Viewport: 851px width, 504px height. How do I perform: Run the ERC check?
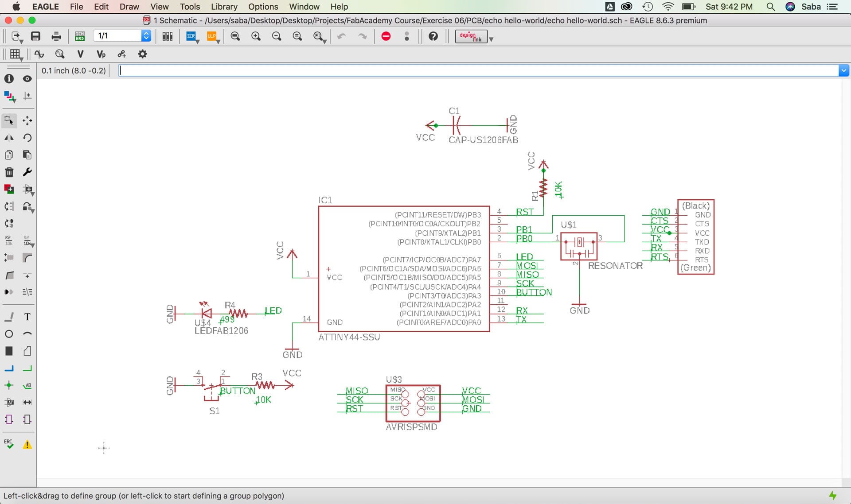(9, 444)
